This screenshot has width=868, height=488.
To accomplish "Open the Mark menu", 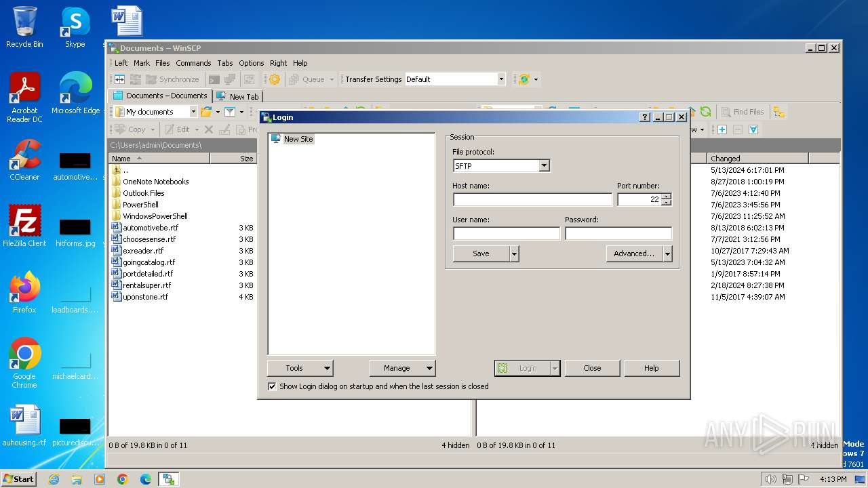I will click(142, 63).
